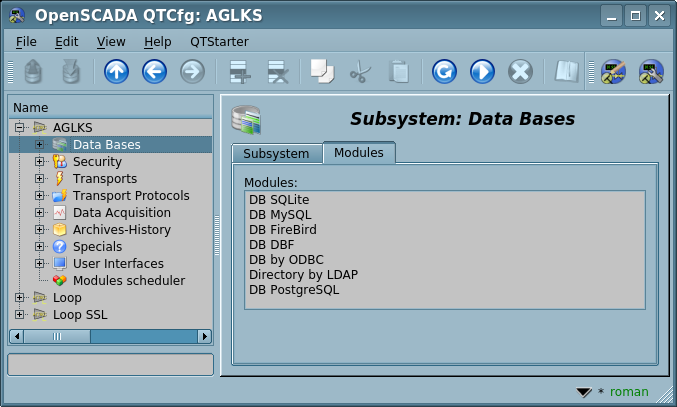The image size is (677, 407).
Task: Click the Back arrow toolbar icon
Action: [x=154, y=72]
